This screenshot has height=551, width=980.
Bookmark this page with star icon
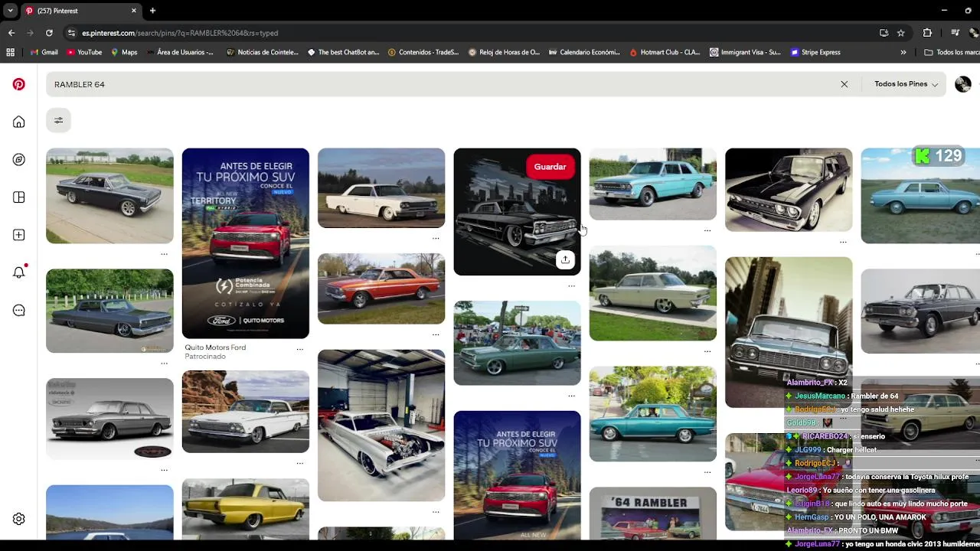tap(901, 33)
